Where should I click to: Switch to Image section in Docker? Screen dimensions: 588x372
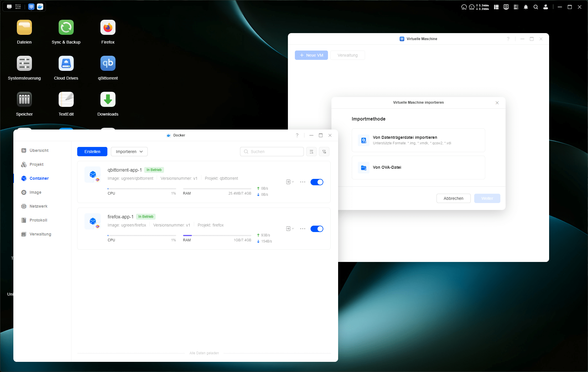tap(35, 192)
